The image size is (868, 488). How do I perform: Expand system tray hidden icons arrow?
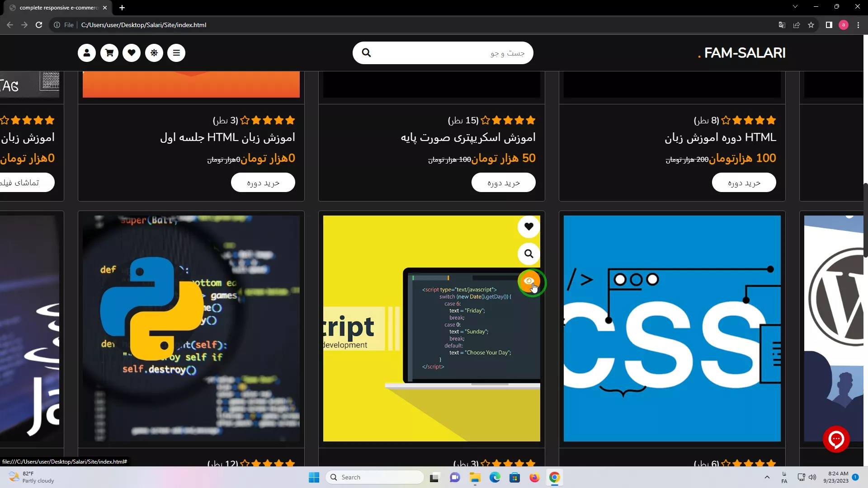click(767, 477)
